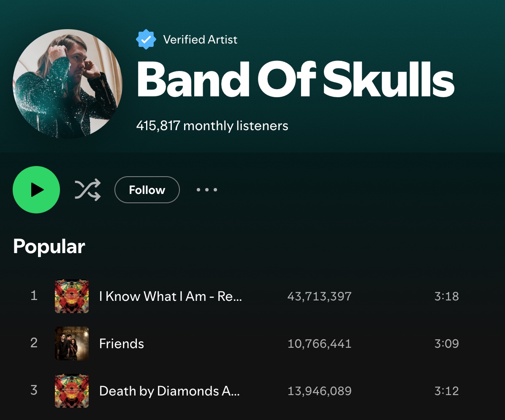This screenshot has width=505, height=420.
Task: Click track number 2
Action: point(34,343)
